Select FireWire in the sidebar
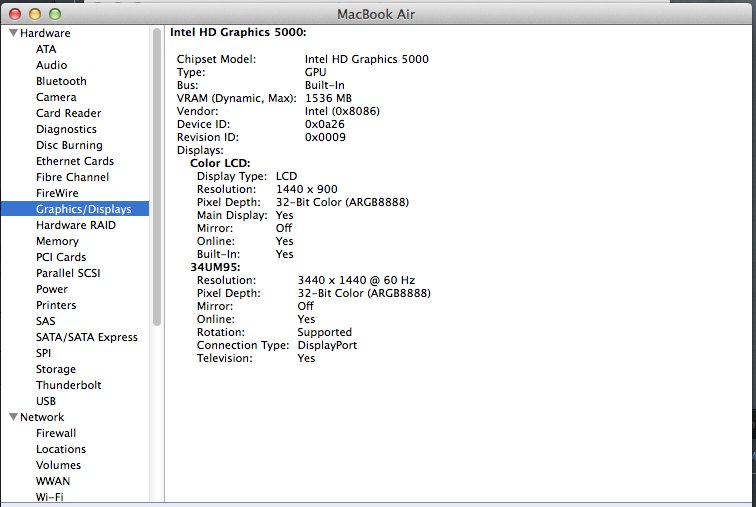Viewport: 756px width, 507px height. click(57, 193)
